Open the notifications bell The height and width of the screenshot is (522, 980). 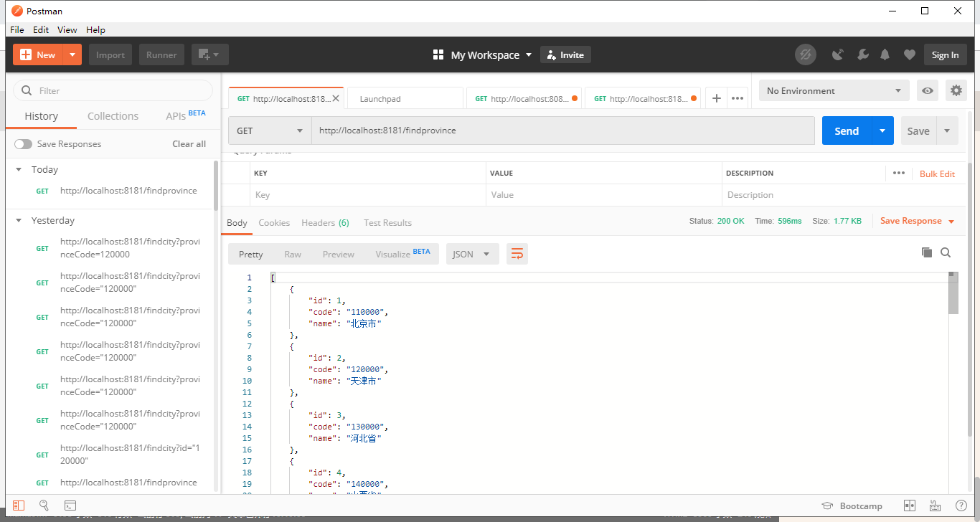tap(885, 54)
